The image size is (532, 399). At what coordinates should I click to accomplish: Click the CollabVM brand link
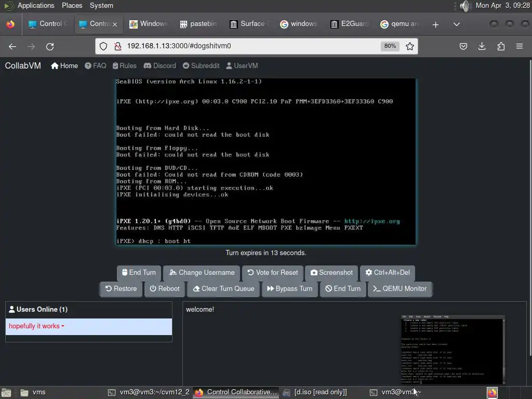23,66
